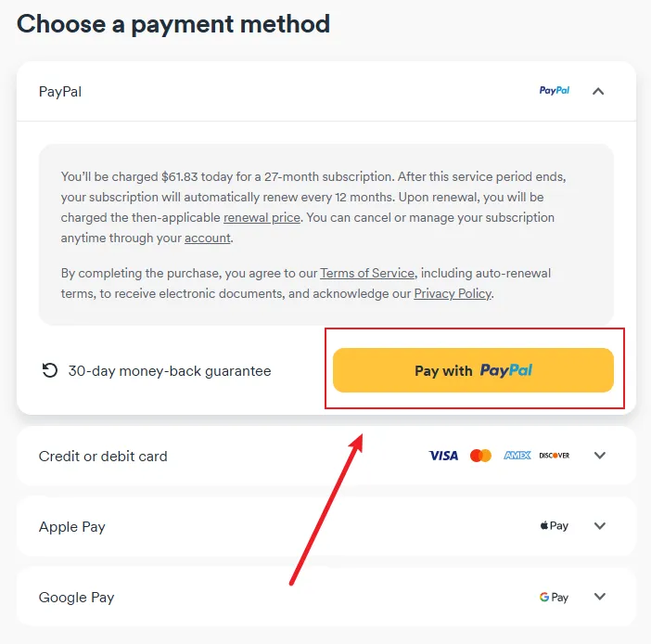Open the Privacy Policy link

pos(453,294)
